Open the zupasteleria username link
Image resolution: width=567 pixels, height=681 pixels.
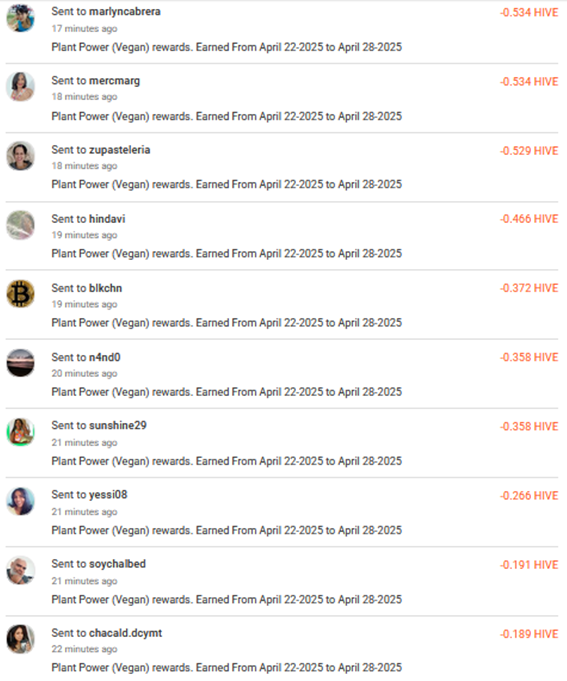click(x=119, y=150)
